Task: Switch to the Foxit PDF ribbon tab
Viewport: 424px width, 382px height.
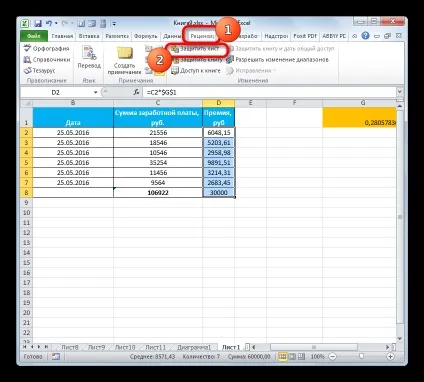Action: pos(305,36)
